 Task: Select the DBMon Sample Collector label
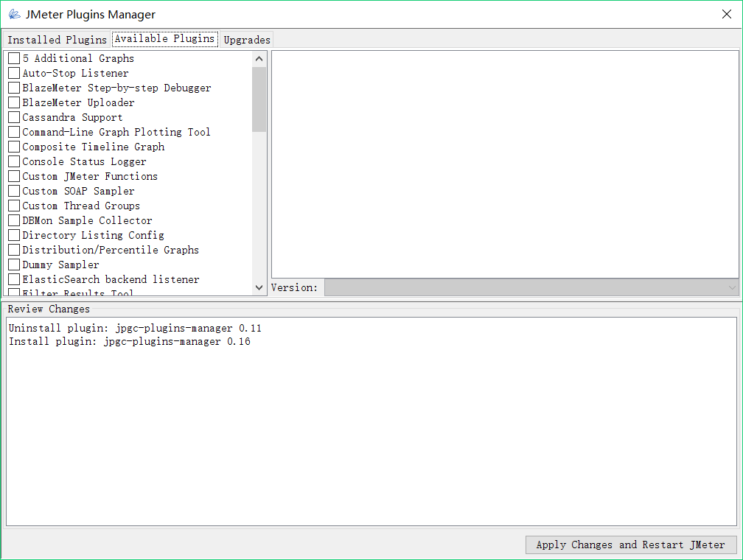tap(87, 220)
